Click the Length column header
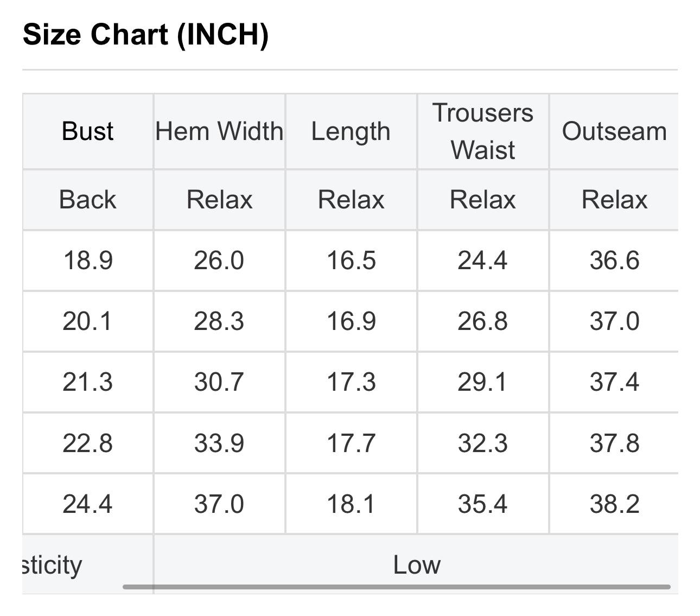The width and height of the screenshot is (700, 616). point(351,131)
